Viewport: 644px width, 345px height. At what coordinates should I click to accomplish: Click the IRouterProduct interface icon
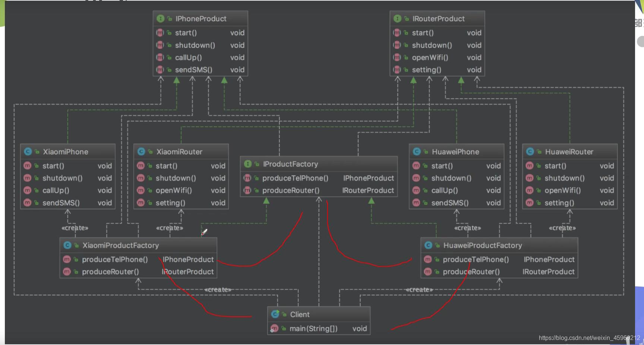click(x=397, y=19)
